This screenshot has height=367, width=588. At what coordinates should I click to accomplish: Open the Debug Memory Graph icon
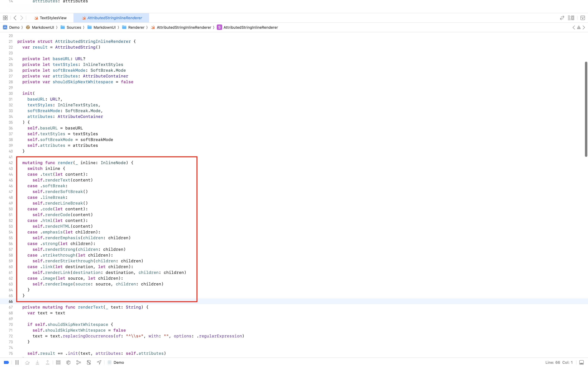pyautogui.click(x=78, y=362)
